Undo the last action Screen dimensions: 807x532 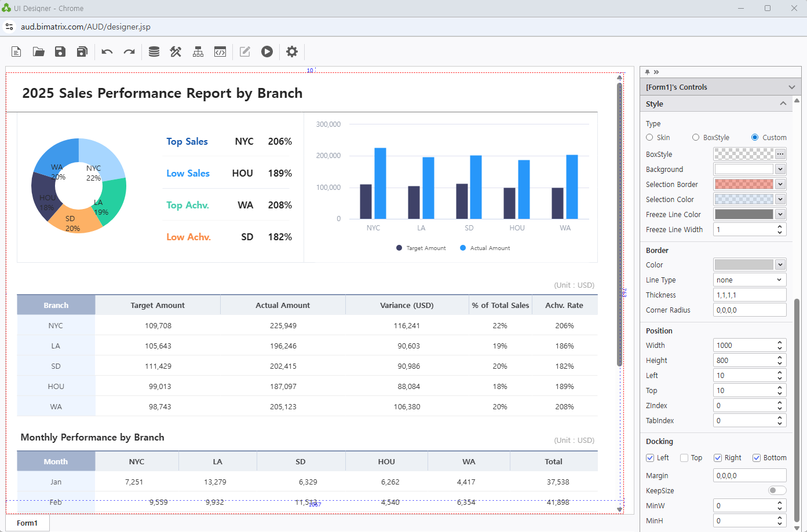pos(107,52)
